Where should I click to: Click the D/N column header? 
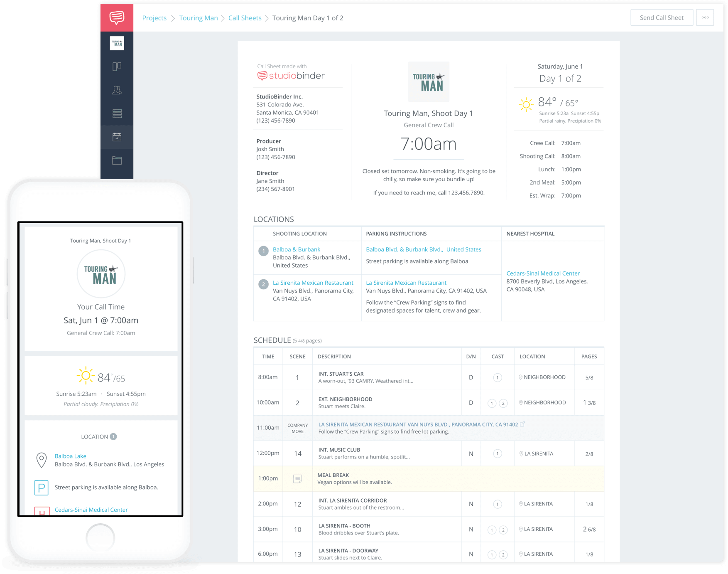pyautogui.click(x=471, y=357)
